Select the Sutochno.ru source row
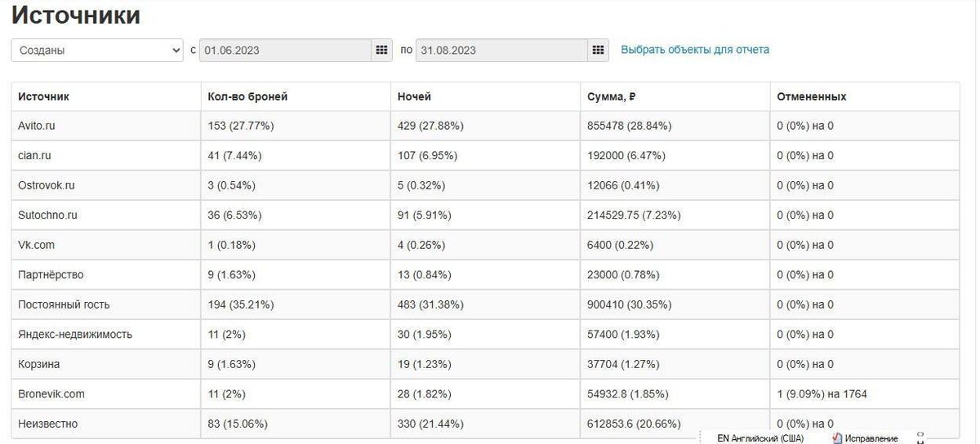The height and width of the screenshot is (444, 980). [x=47, y=215]
